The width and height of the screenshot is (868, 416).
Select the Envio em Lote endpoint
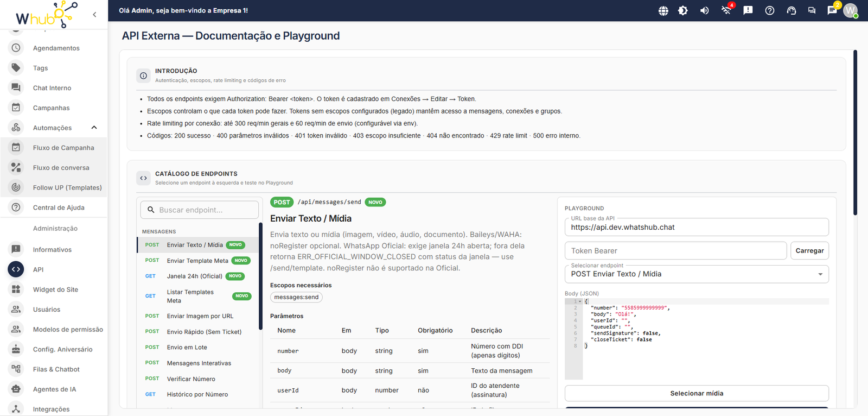click(198, 348)
